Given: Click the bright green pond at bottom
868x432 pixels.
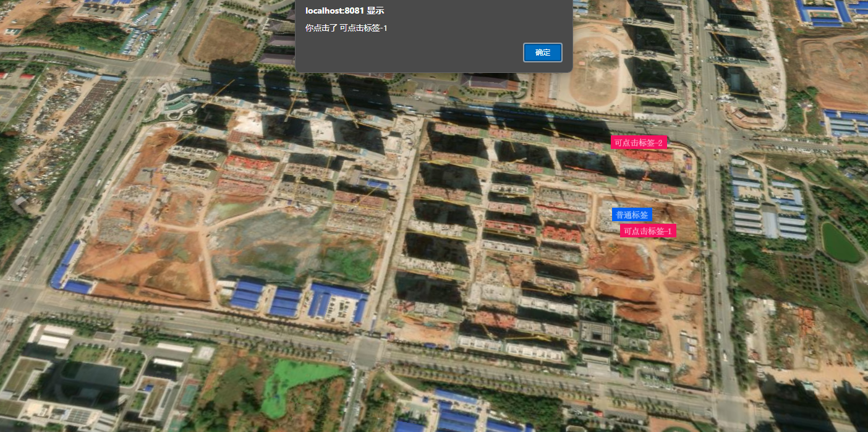Looking at the screenshot, I should point(296,384).
